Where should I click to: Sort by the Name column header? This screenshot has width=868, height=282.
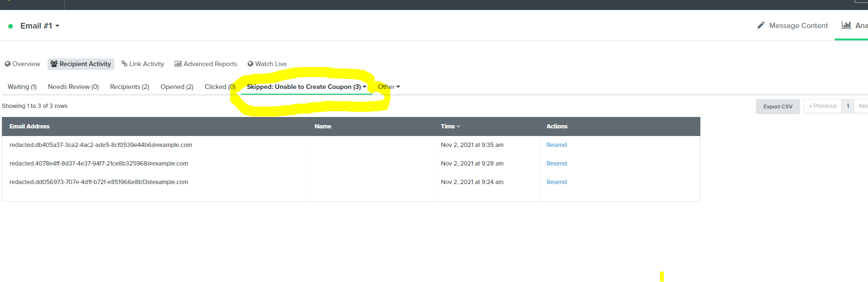(x=323, y=126)
